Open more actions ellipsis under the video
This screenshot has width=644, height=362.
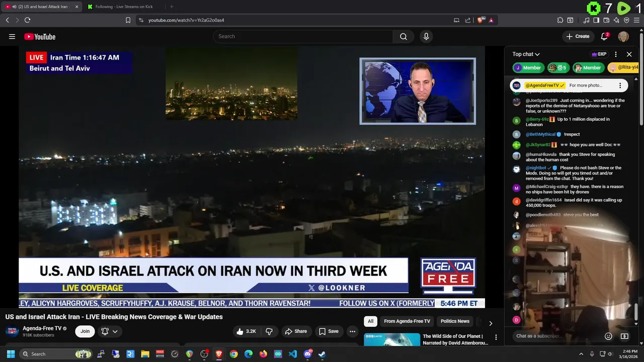(352, 331)
